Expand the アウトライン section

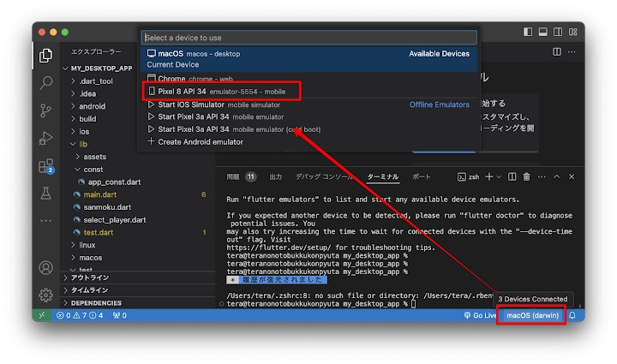point(137,277)
